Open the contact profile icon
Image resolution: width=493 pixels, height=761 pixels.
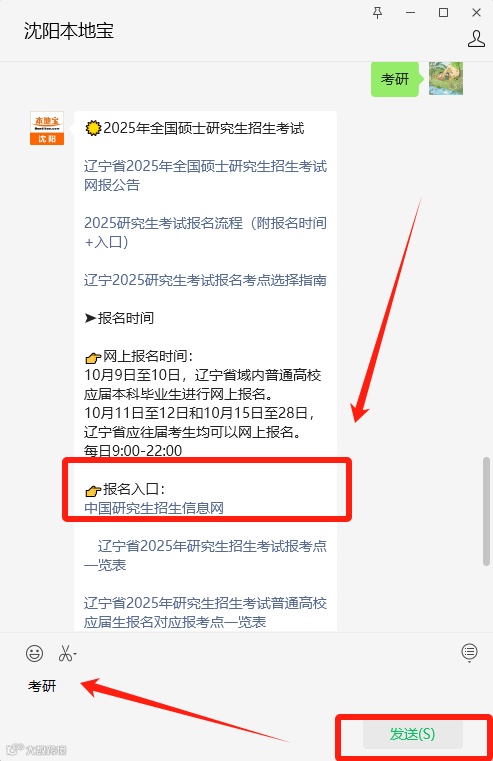pos(476,38)
